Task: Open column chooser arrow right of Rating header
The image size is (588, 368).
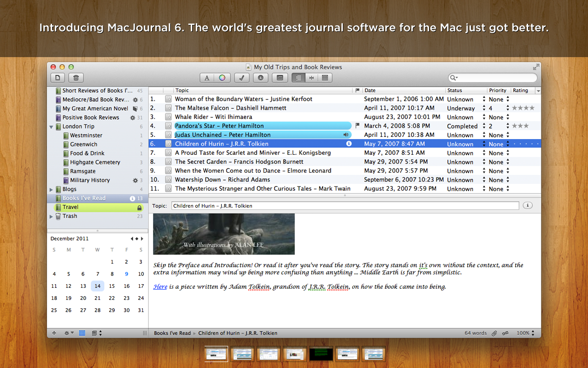Action: point(538,91)
